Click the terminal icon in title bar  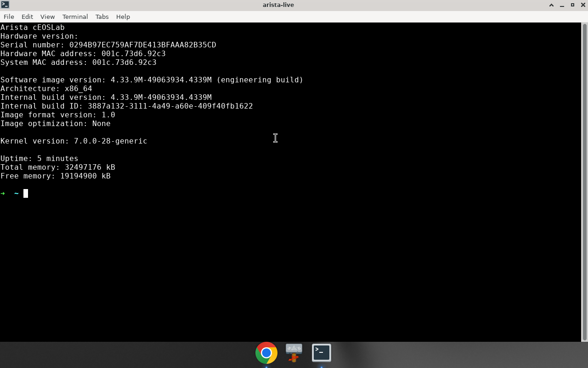5,5
